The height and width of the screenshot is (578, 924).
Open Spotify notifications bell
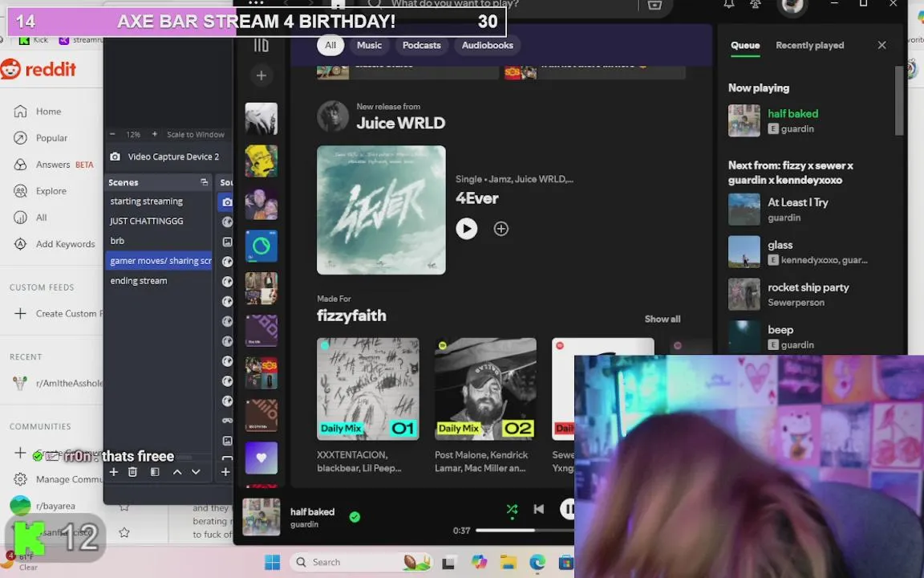[729, 4]
